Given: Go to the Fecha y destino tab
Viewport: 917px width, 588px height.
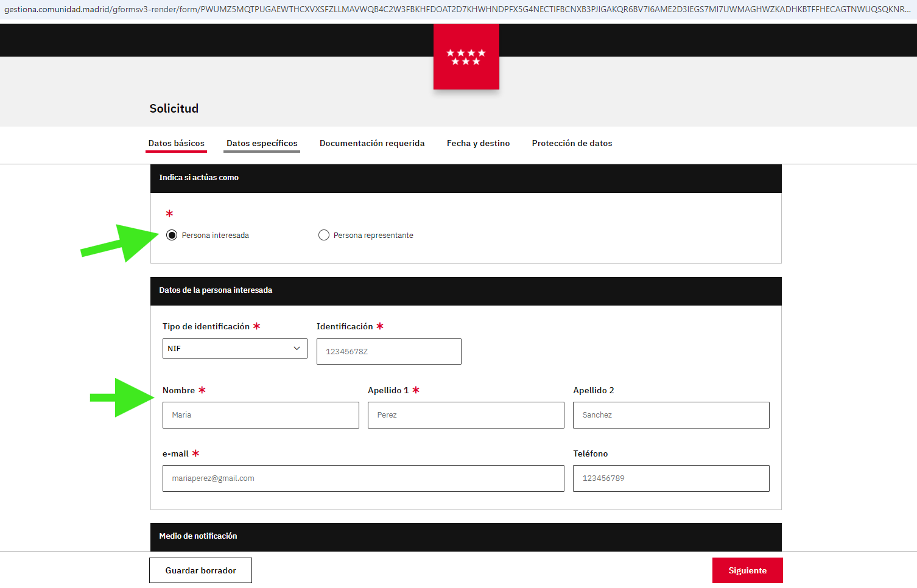Looking at the screenshot, I should [478, 144].
